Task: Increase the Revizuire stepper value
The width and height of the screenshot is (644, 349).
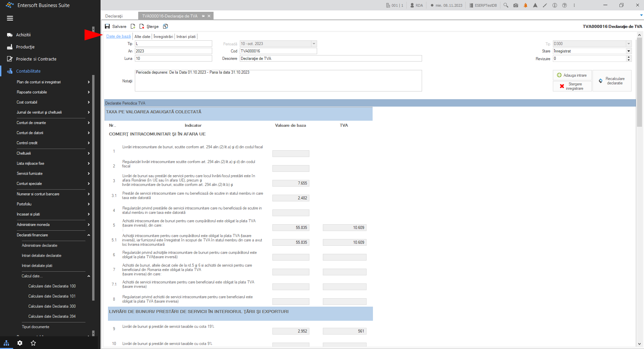Action: coord(629,57)
